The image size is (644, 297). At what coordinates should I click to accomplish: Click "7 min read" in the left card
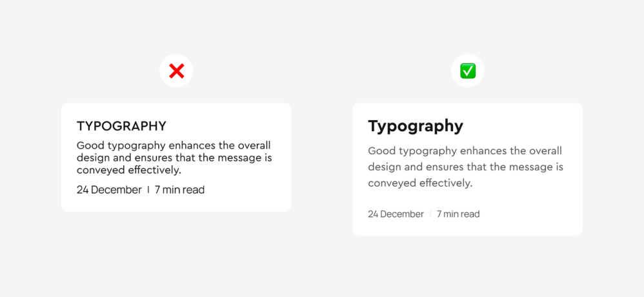[179, 190]
